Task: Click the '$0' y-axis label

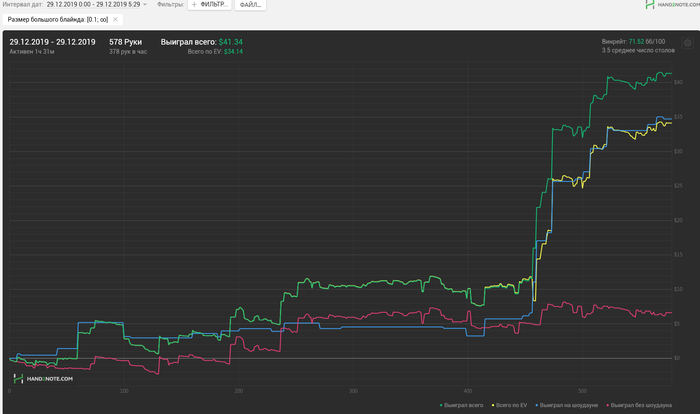Action: (x=677, y=358)
